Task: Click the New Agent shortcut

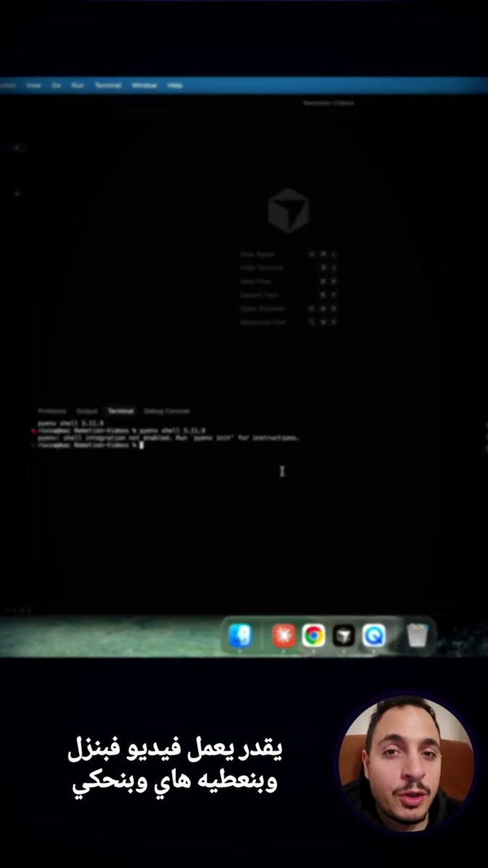Action: pos(288,254)
